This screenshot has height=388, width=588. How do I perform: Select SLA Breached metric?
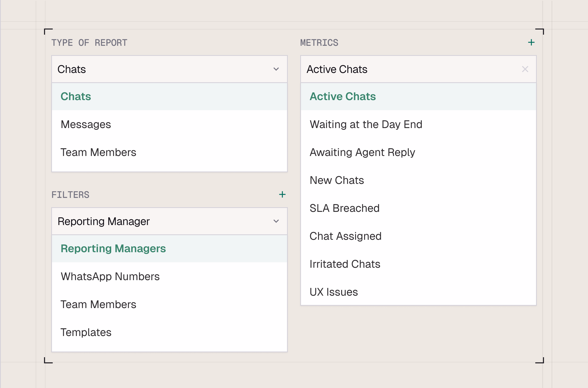pyautogui.click(x=344, y=208)
